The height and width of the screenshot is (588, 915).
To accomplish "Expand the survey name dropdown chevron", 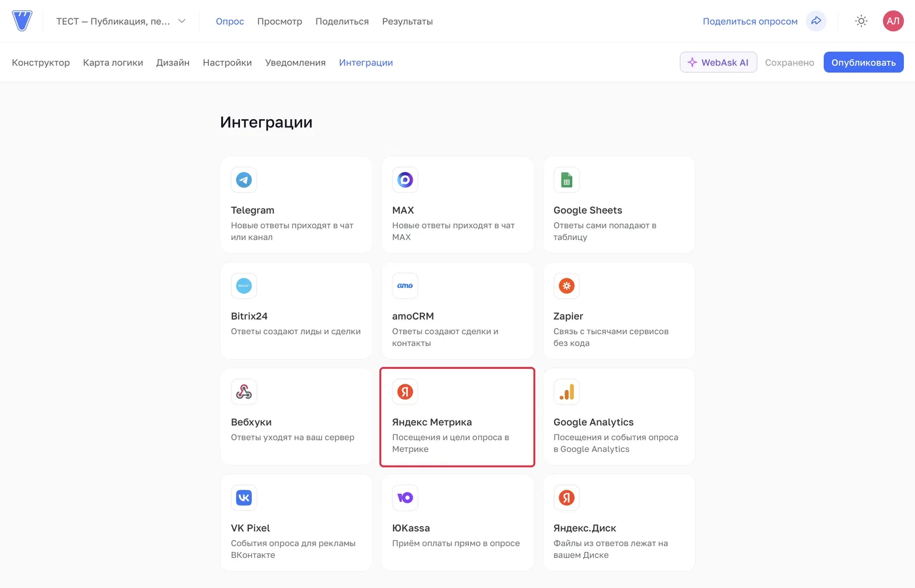I will click(182, 21).
